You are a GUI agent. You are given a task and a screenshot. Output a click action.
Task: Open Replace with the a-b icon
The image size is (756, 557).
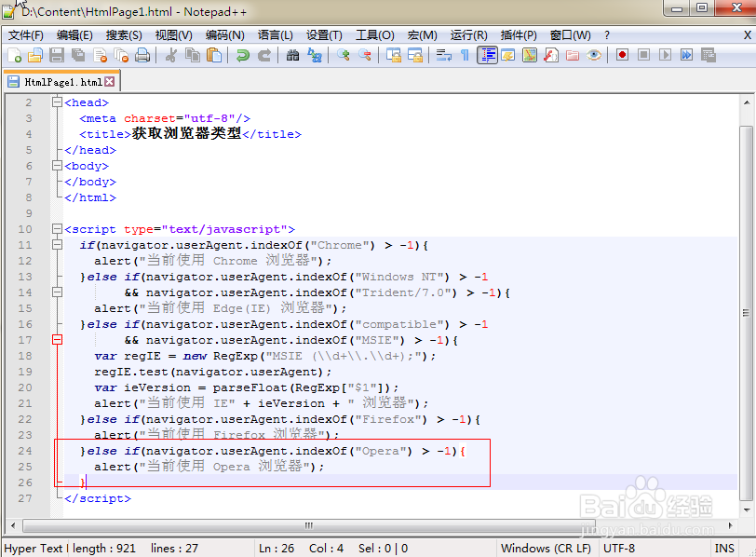pyautogui.click(x=315, y=56)
